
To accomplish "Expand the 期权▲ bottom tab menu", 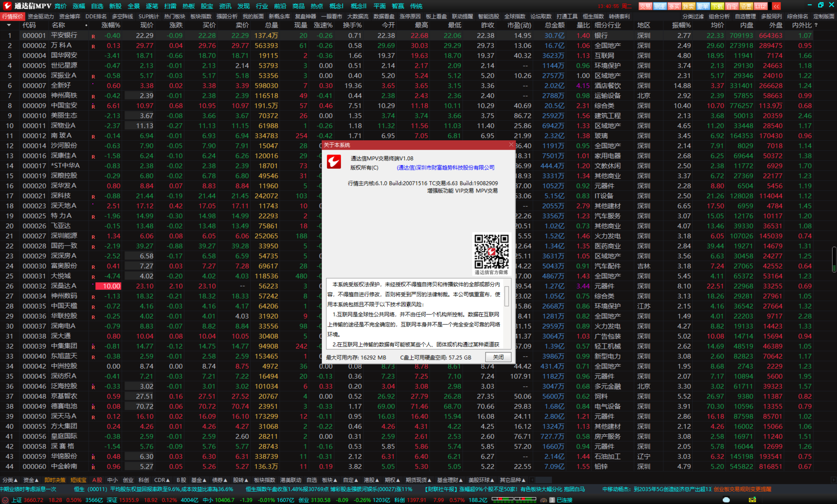I will pyautogui.click(x=392, y=480).
